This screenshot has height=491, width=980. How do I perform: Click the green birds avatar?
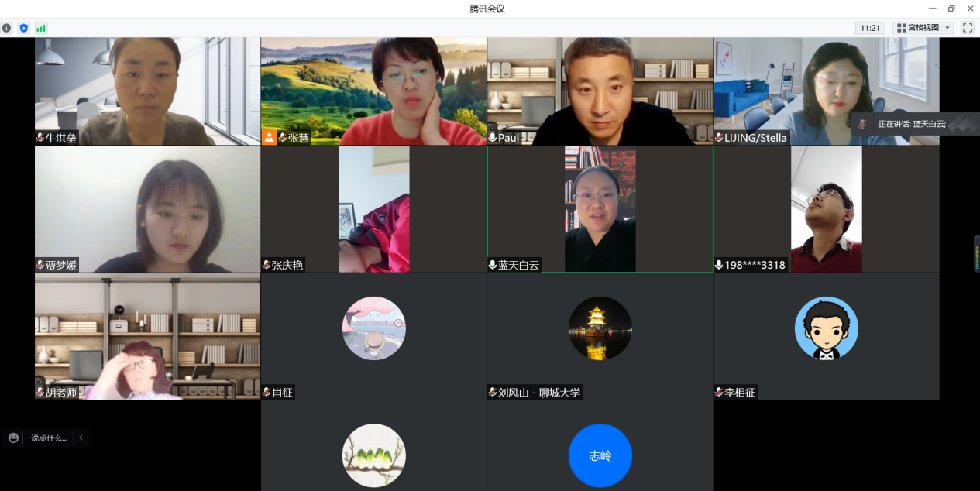[374, 455]
